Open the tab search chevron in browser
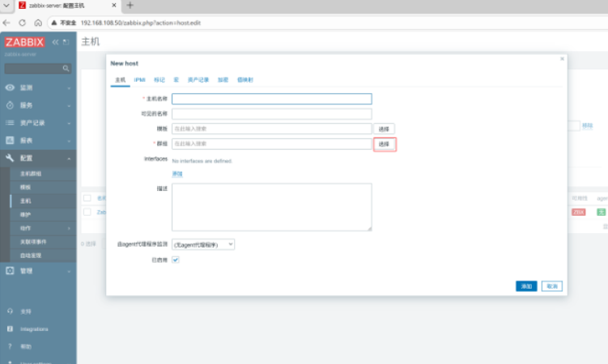The height and width of the screenshot is (364, 608). [x=6, y=6]
